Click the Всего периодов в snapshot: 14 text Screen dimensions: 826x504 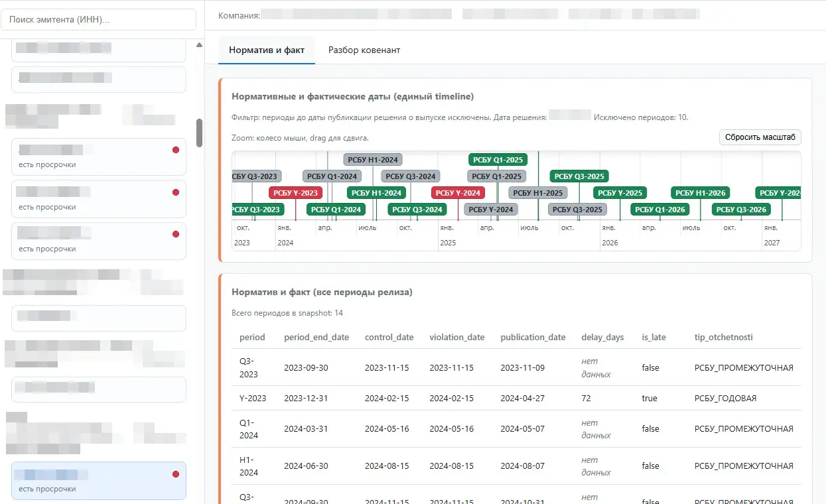(x=287, y=313)
